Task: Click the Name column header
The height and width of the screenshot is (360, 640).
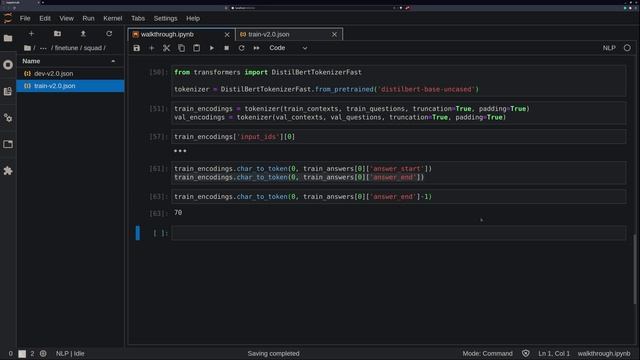Action: tap(70, 61)
